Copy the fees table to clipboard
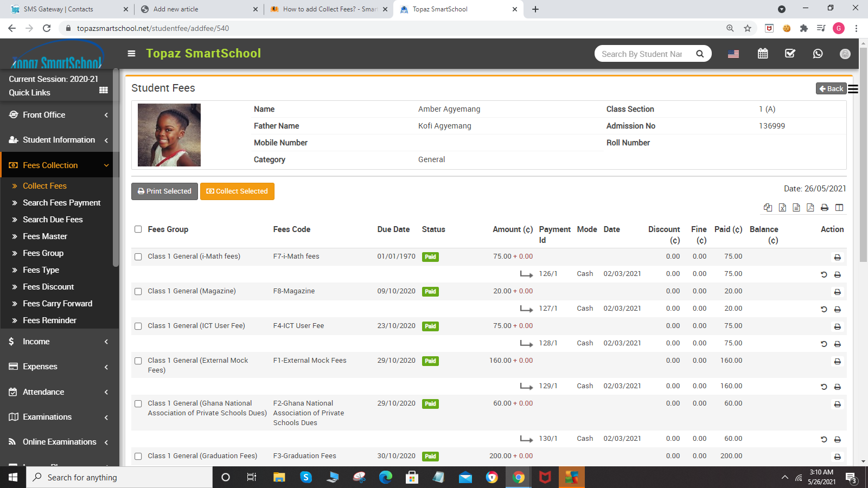868x488 pixels. [768, 208]
